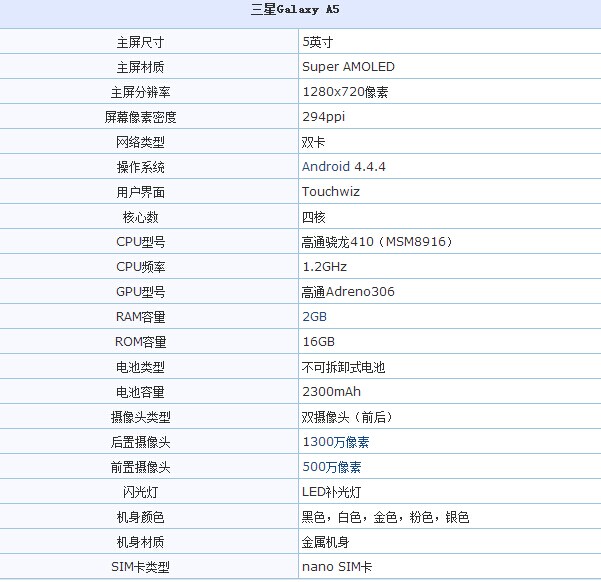Viewport: 601px width, 582px height.
Task: Select the 高通Adreno306 value
Action: pyautogui.click(x=348, y=292)
